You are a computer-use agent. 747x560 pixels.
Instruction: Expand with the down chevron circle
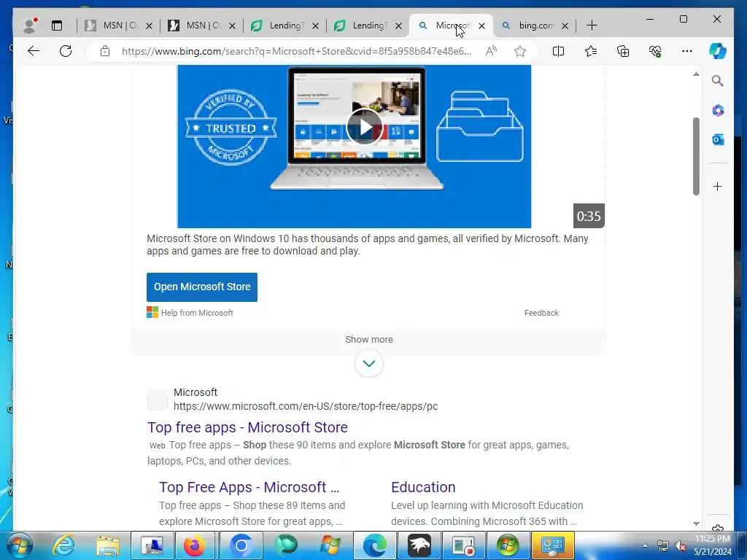point(369,363)
